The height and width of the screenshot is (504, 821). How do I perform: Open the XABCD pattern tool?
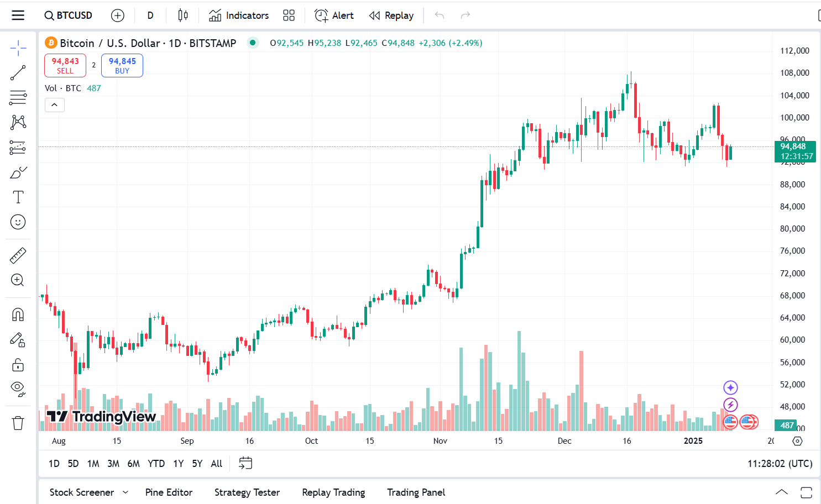pyautogui.click(x=18, y=122)
